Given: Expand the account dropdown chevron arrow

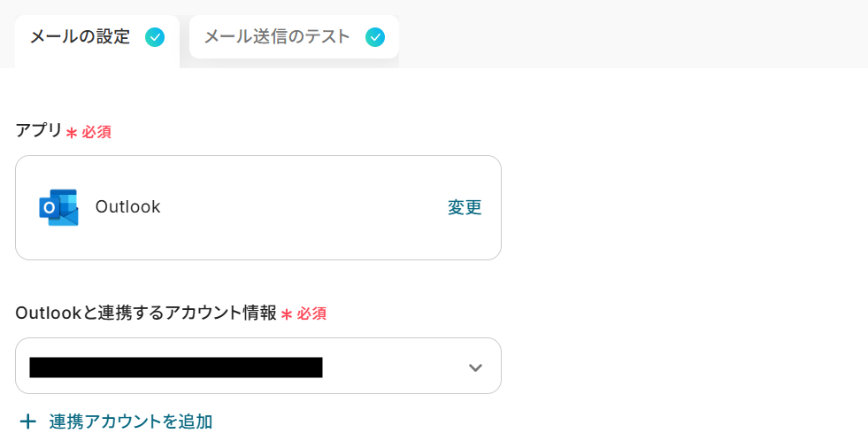Looking at the screenshot, I should 475,367.
